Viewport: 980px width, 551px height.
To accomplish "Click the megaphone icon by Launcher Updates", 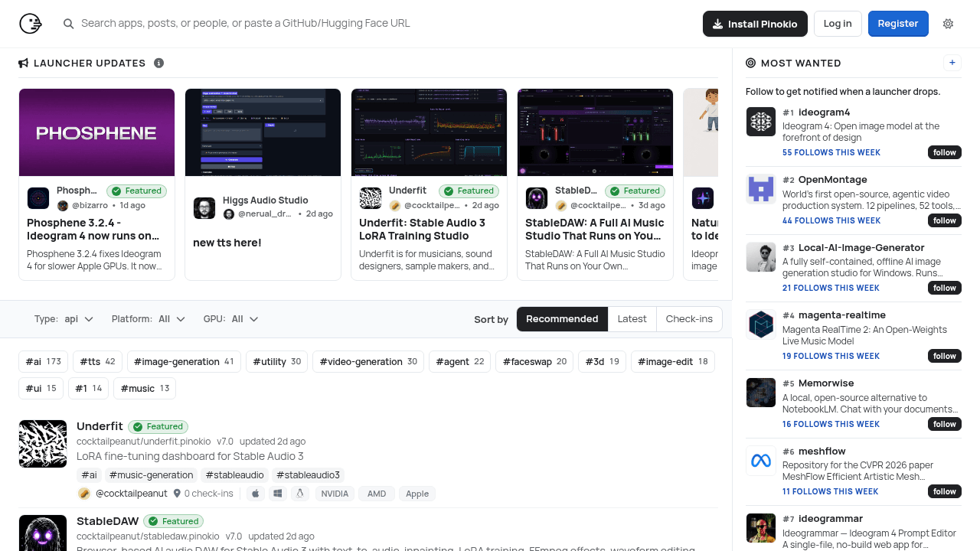I will point(24,63).
